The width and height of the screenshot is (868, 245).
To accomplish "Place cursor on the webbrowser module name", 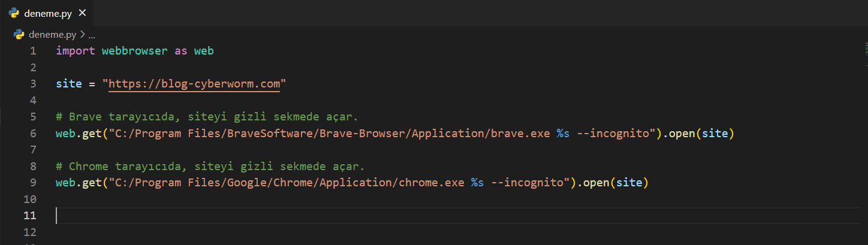I will pyautogui.click(x=134, y=51).
